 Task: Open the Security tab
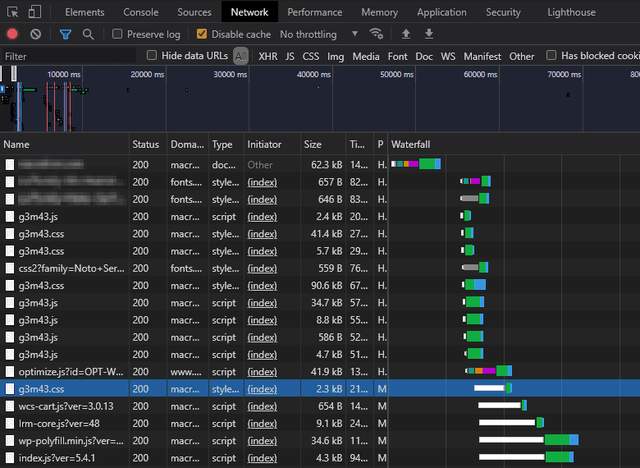click(x=503, y=13)
